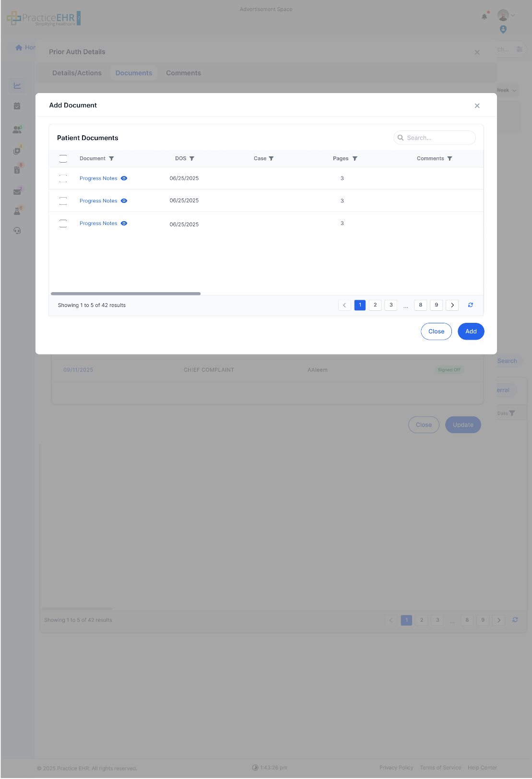The image size is (532, 779).
Task: Open second Progress Notes link
Action: [98, 201]
